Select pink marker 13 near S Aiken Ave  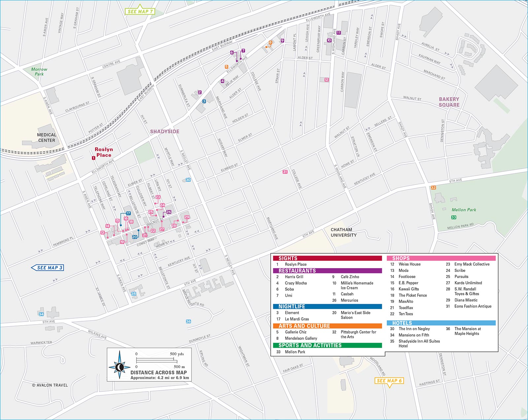coord(102,233)
